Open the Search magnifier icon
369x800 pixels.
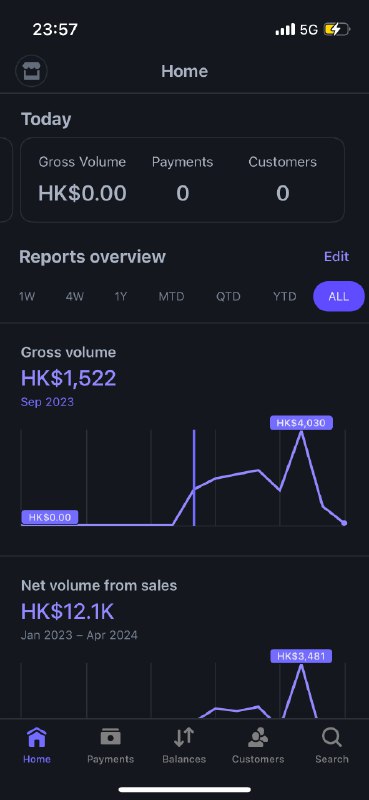pyautogui.click(x=332, y=738)
